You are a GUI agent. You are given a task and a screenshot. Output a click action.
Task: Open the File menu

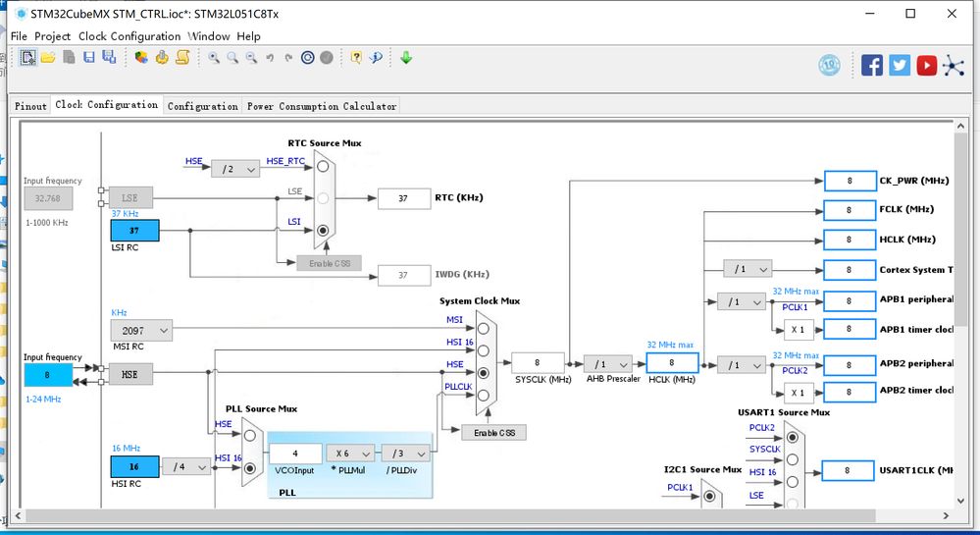pyautogui.click(x=19, y=36)
